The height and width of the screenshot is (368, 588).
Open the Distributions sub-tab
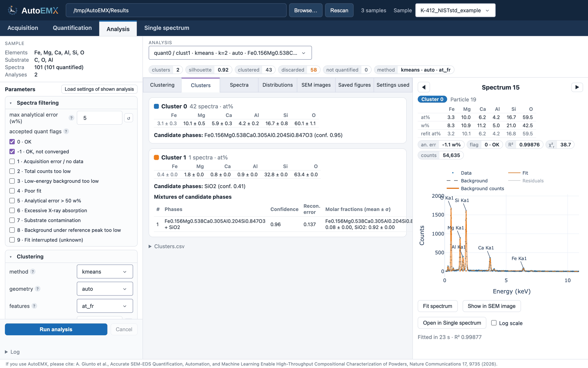[x=277, y=85]
